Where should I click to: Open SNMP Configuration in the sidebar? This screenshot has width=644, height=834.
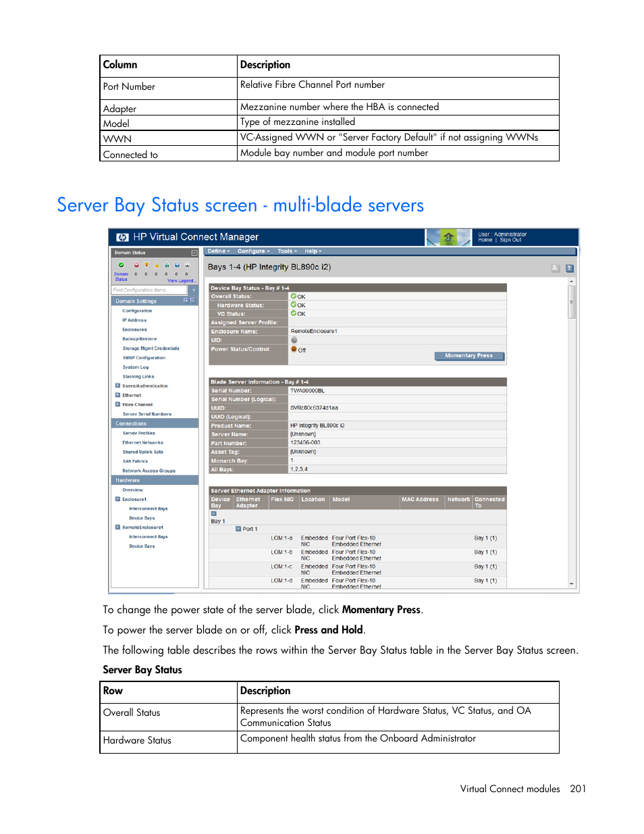(144, 358)
